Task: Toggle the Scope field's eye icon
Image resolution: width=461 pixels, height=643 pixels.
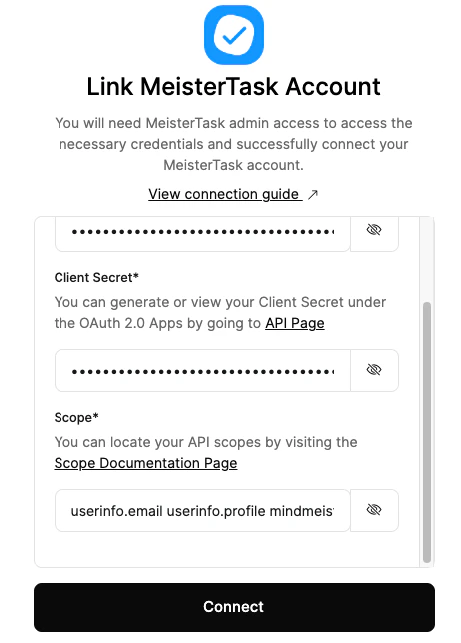Action: click(374, 510)
